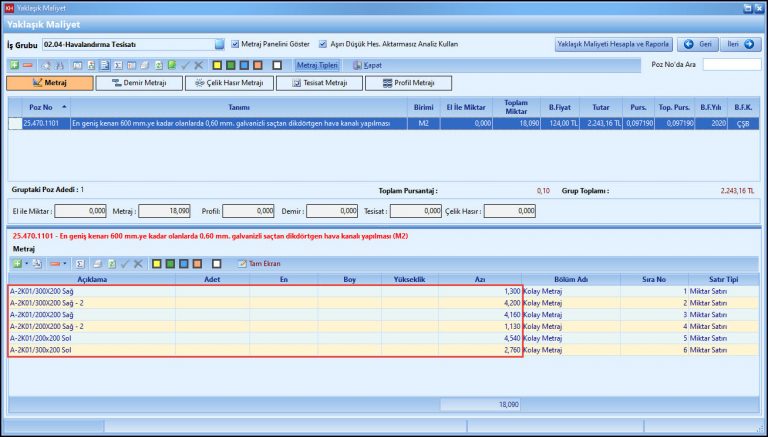The width and height of the screenshot is (768, 437).
Task: Toggle Metraj Panelini Göster checkbox
Action: click(235, 44)
